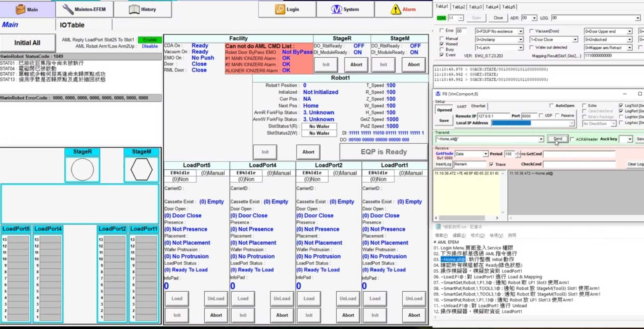Click Abort under Robot1
Image resolution: width=644 pixels, height=329 pixels.
(x=308, y=152)
